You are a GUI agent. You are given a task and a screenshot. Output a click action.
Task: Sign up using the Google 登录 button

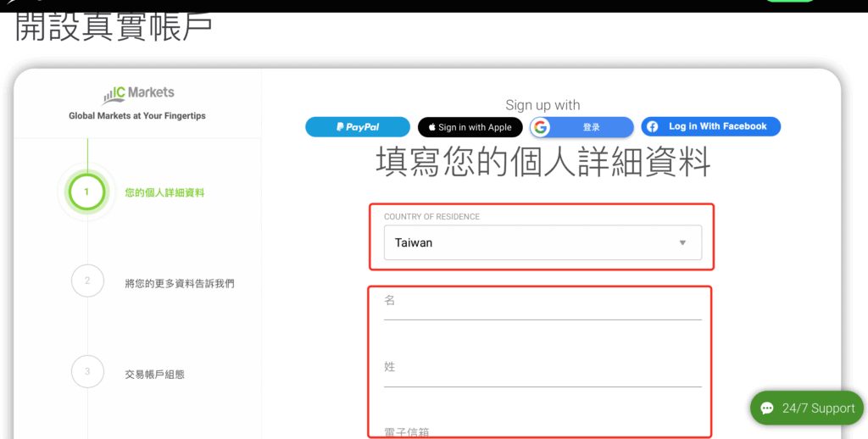tap(581, 127)
